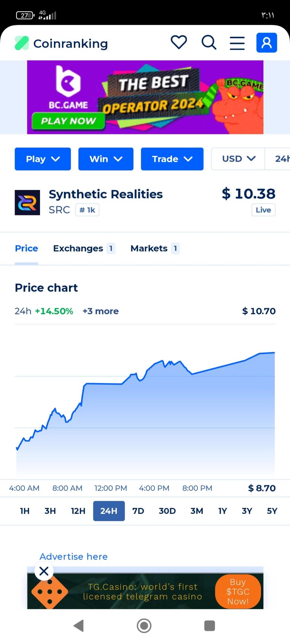290x644 pixels.
Task: Tap the Synthetic Realities coin logo
Action: coord(27,203)
